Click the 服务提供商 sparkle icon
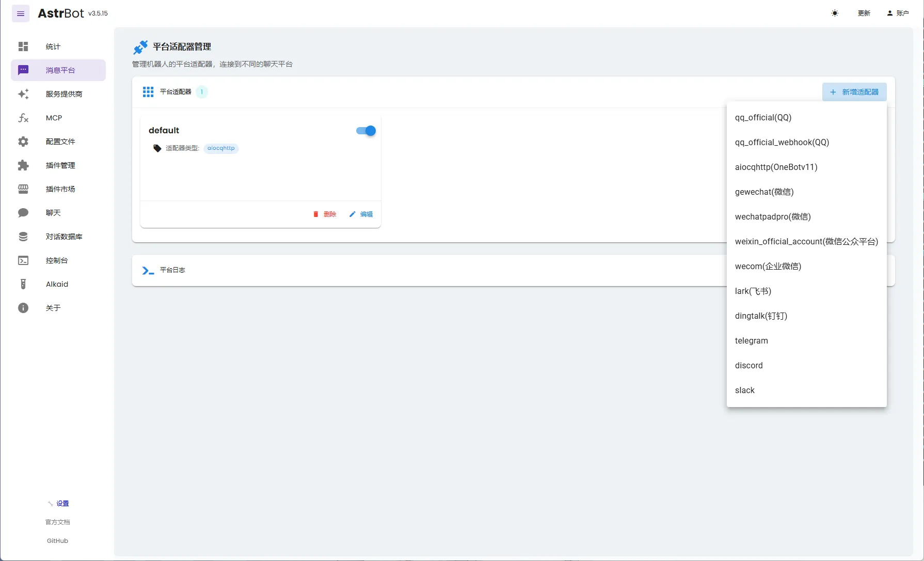 [23, 94]
